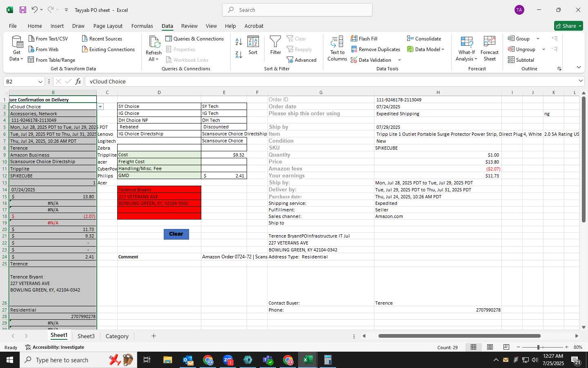Switch to Sheet3 tab
This screenshot has height=368, width=588.
[x=86, y=336]
